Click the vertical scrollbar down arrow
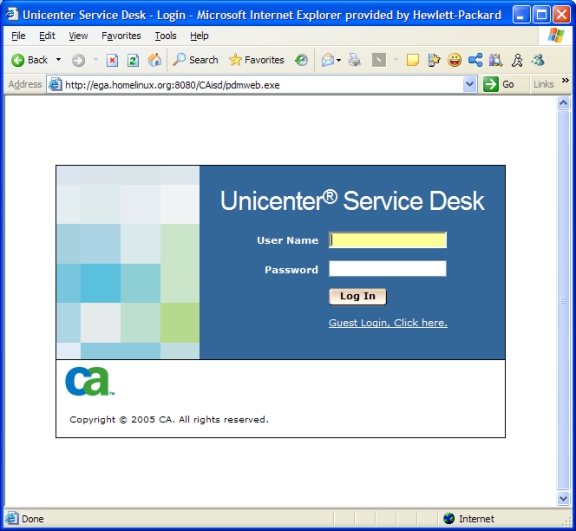 (x=563, y=499)
